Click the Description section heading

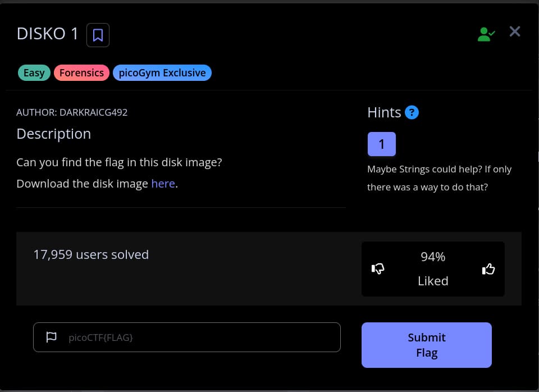[53, 134]
